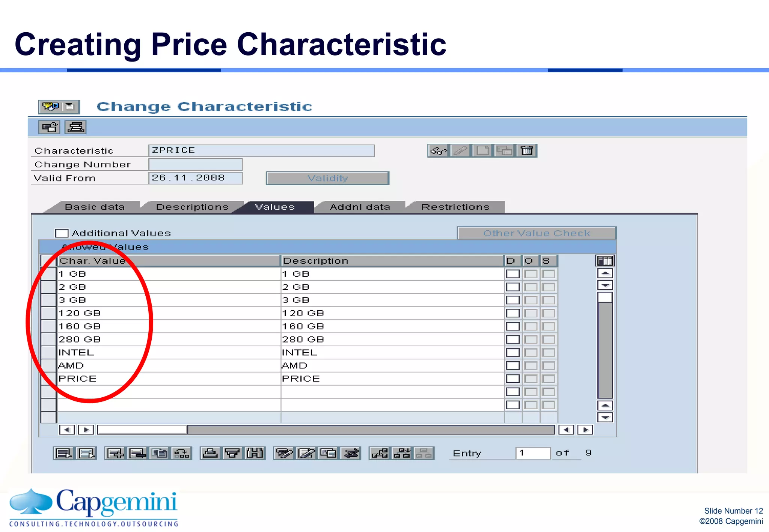
Task: Check the D box in the 120 GB row
Action: tap(513, 313)
